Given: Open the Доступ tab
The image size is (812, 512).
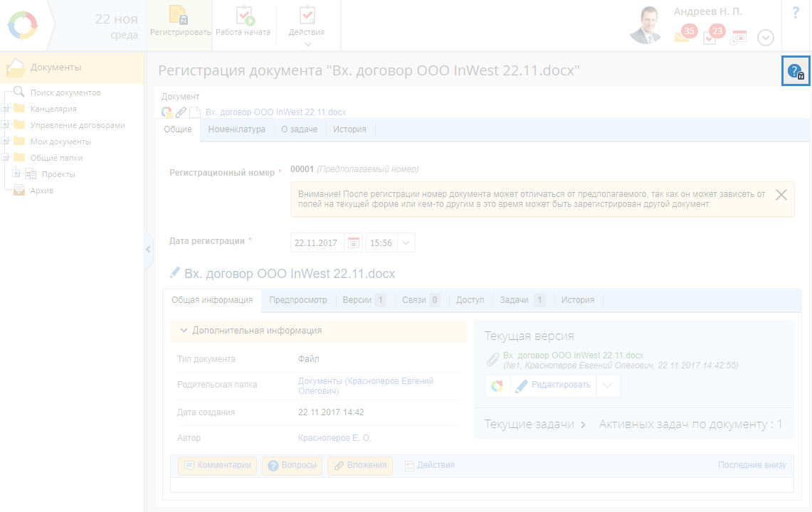Looking at the screenshot, I should [470, 300].
